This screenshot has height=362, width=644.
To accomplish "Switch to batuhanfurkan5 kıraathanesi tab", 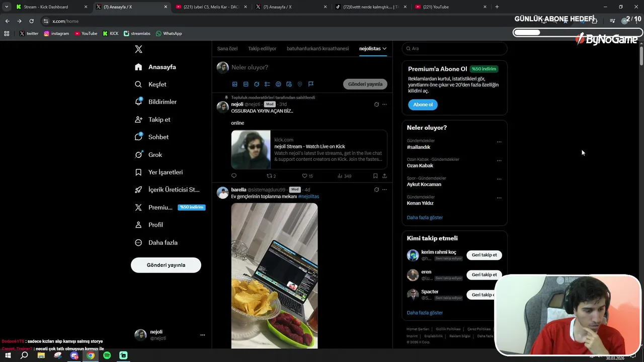I will (317, 49).
